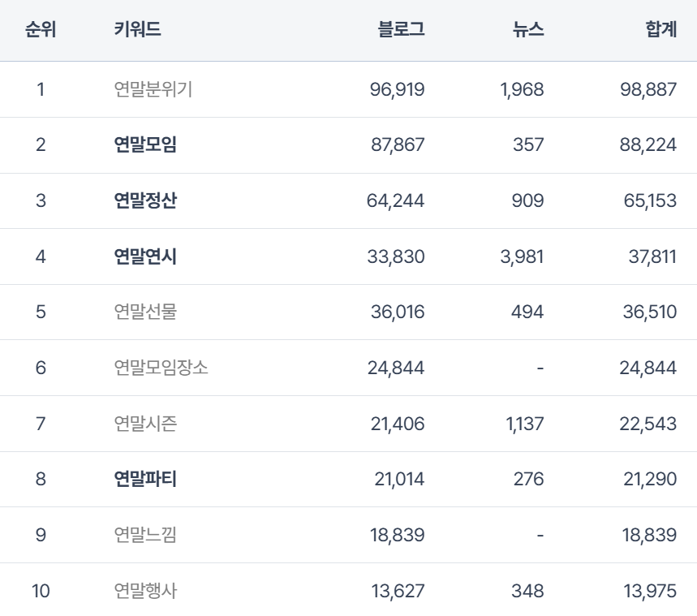The image size is (697, 616).
Task: Open the 연말파티 keyword link
Action: [145, 479]
